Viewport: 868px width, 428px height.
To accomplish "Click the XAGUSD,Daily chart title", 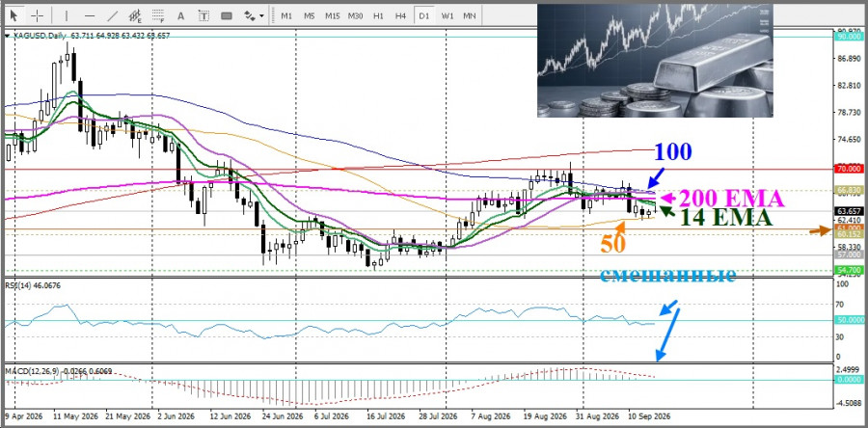I will click(x=40, y=36).
